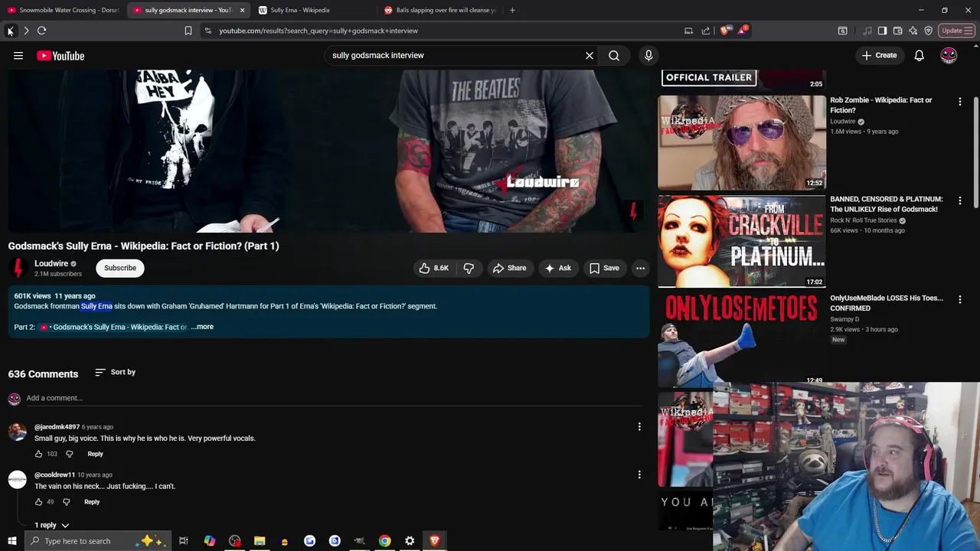Open the Sort by comments dropdown

tap(115, 372)
